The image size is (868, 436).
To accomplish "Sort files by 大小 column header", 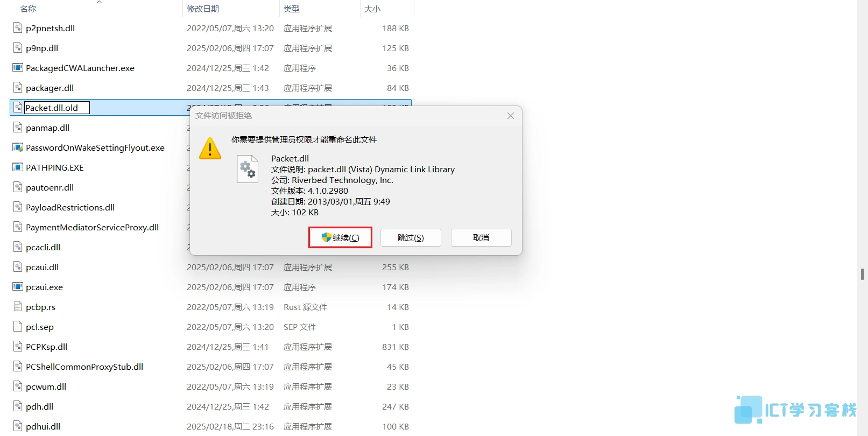I will [372, 9].
